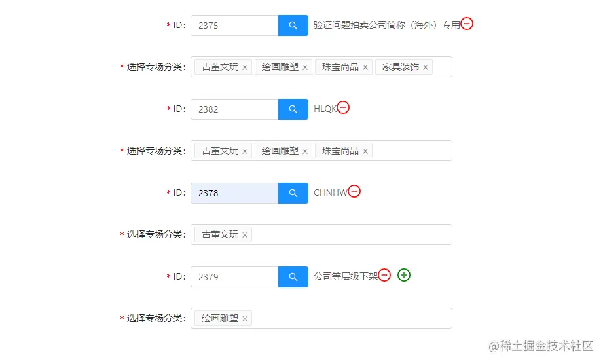Remove 古董文玩 tag in CHNHW's category selector
This screenshot has height=364, width=605.
[x=245, y=235]
